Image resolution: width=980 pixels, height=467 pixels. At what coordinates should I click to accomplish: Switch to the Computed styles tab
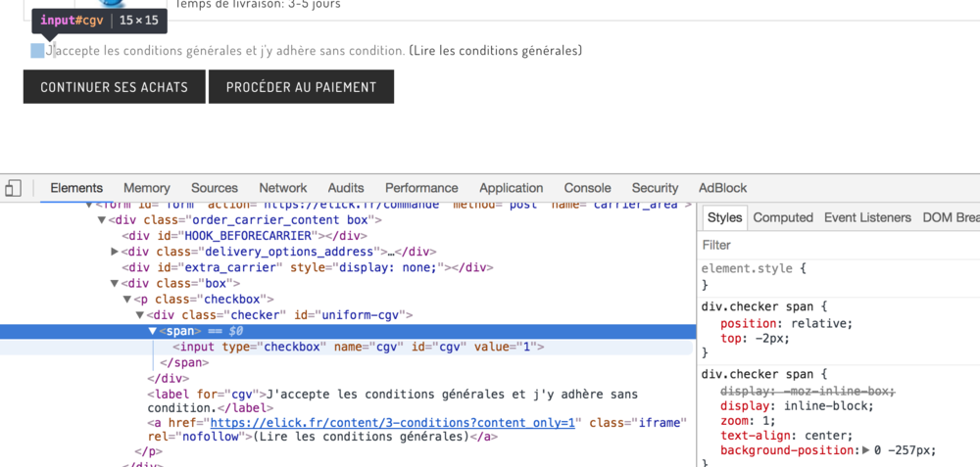pyautogui.click(x=782, y=217)
